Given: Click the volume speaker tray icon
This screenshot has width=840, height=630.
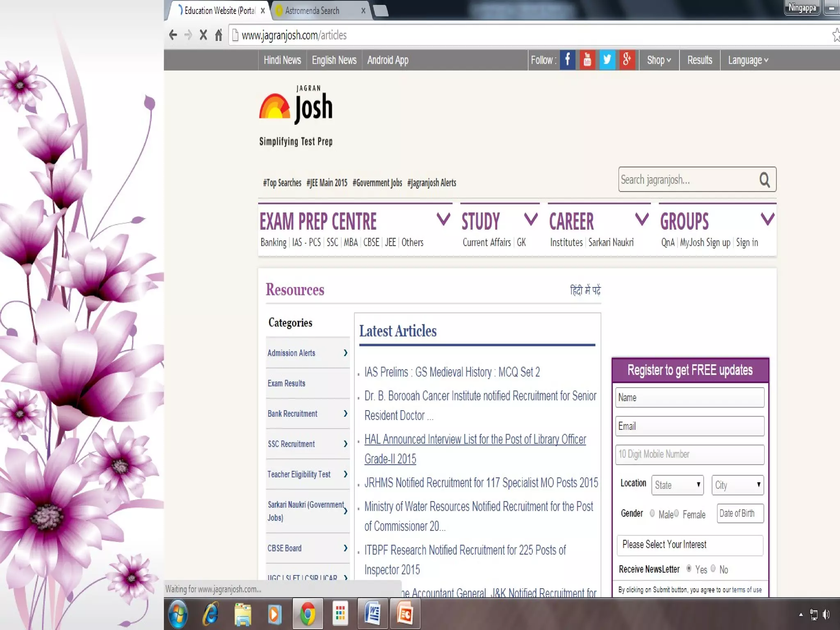Looking at the screenshot, I should click(826, 614).
